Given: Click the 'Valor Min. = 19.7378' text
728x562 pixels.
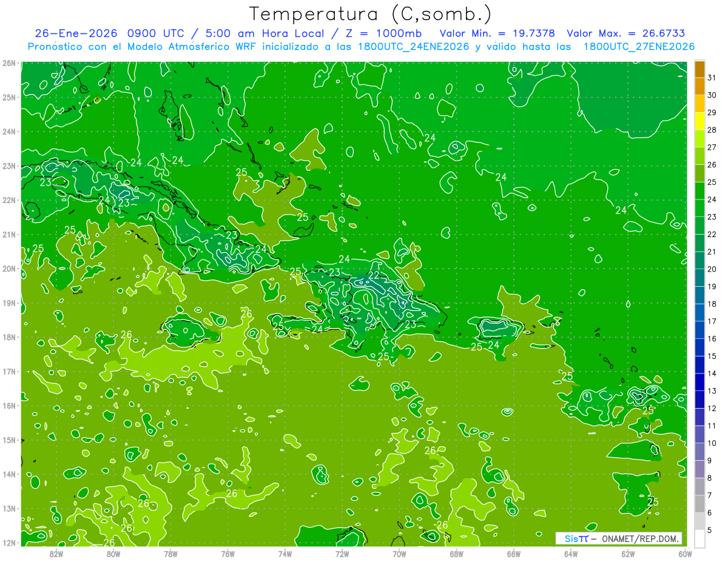Looking at the screenshot, I should coord(497,33).
